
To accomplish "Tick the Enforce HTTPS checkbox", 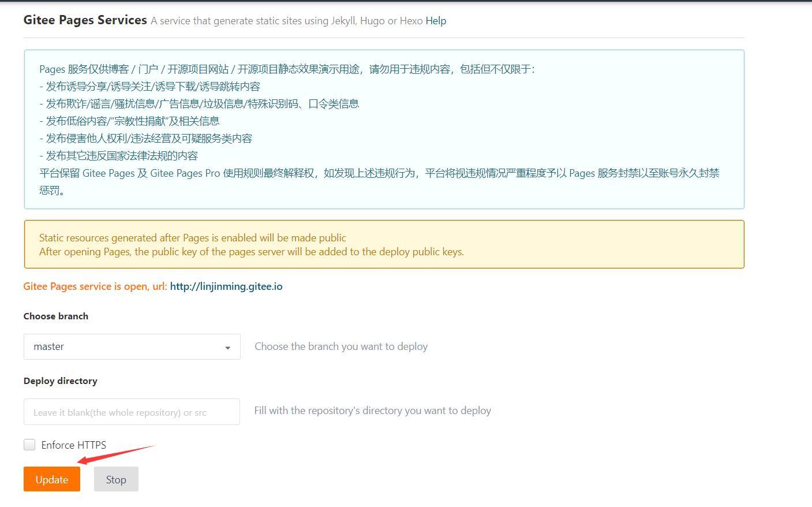I will click(x=29, y=445).
